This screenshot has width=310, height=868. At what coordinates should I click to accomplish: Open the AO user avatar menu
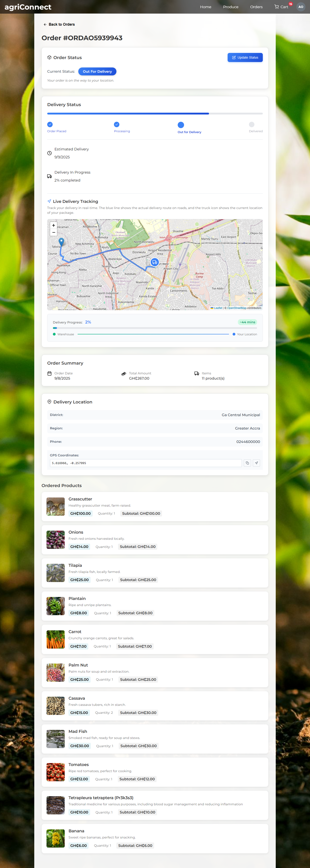[300, 7]
